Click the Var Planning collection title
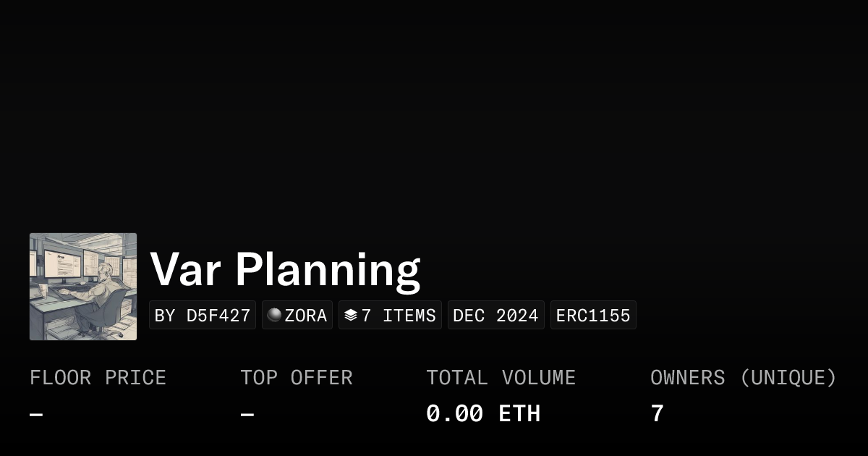 click(285, 269)
